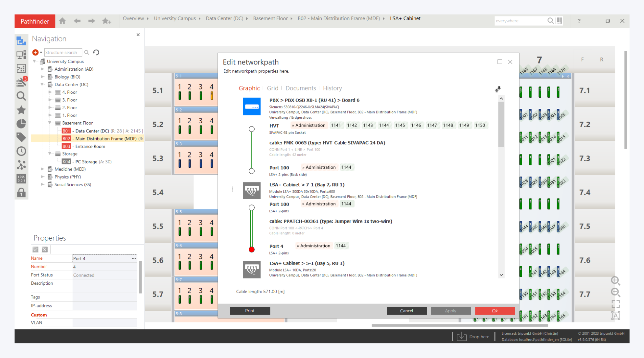Open the IP address management sidebar icon
The image size is (644, 358).
click(x=21, y=179)
